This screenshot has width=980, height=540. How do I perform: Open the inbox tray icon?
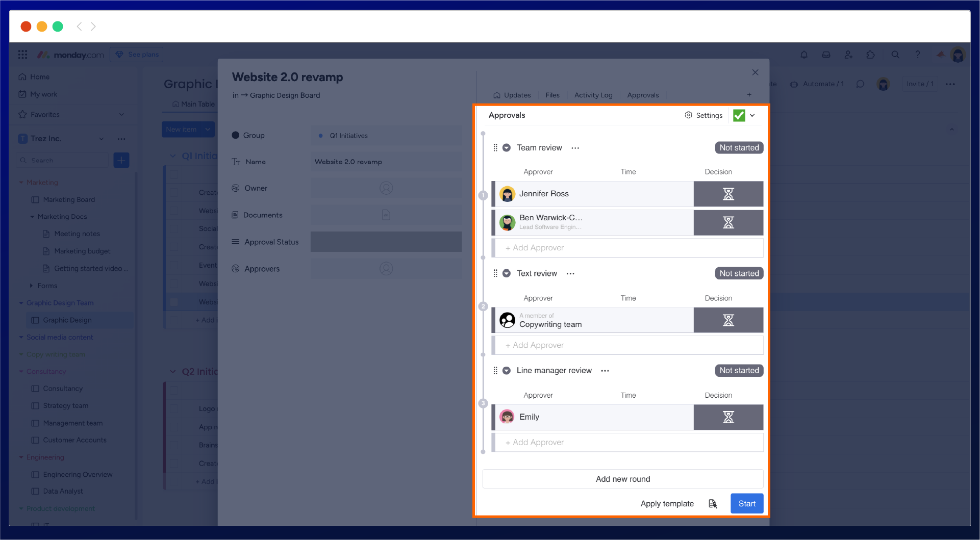click(826, 55)
